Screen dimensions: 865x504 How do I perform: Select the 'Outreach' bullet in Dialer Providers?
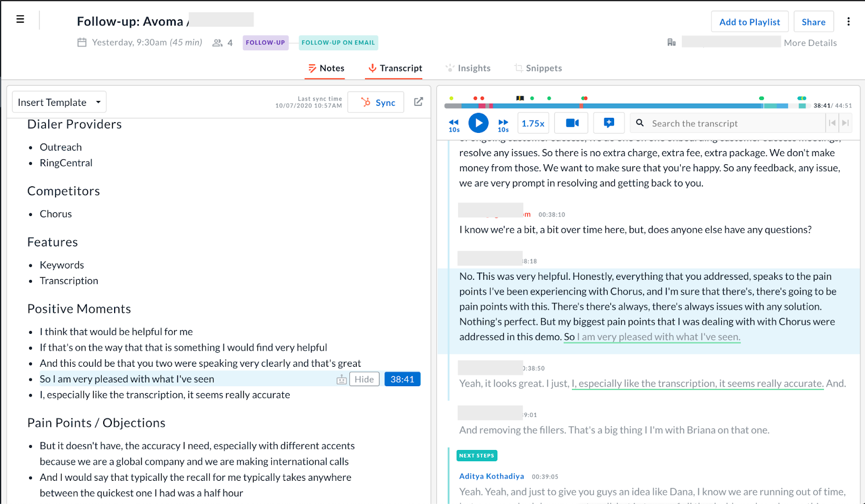61,147
